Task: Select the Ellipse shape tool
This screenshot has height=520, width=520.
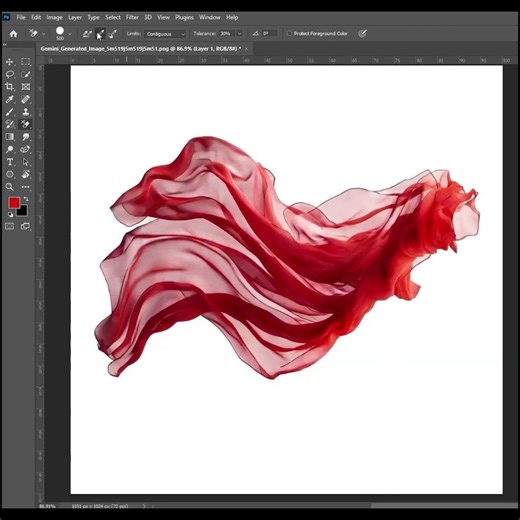Action: click(9, 174)
